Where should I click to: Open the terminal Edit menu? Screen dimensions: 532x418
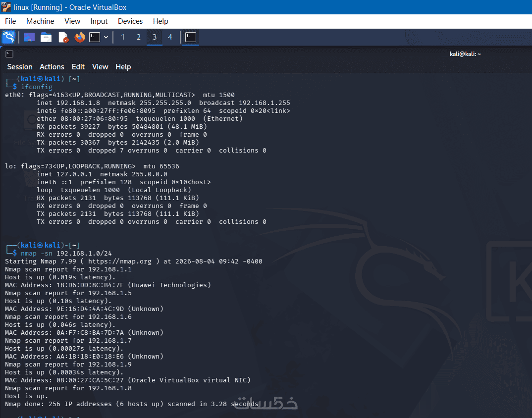click(78, 67)
